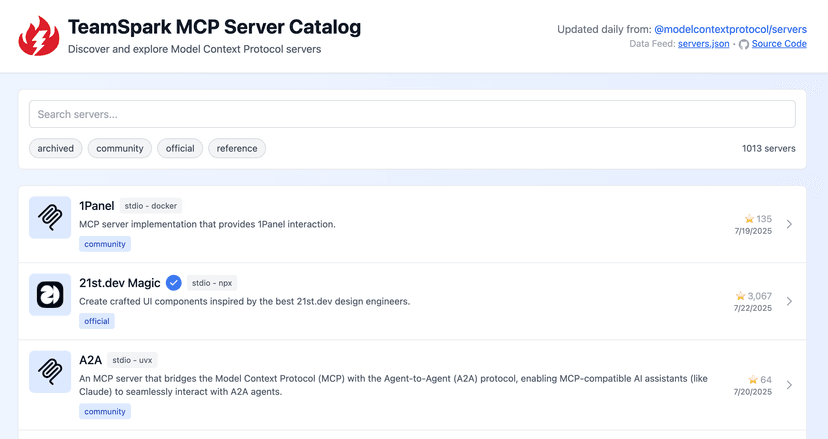Click the 1Panel server title
Screen dimensions: 828x439
tap(97, 206)
